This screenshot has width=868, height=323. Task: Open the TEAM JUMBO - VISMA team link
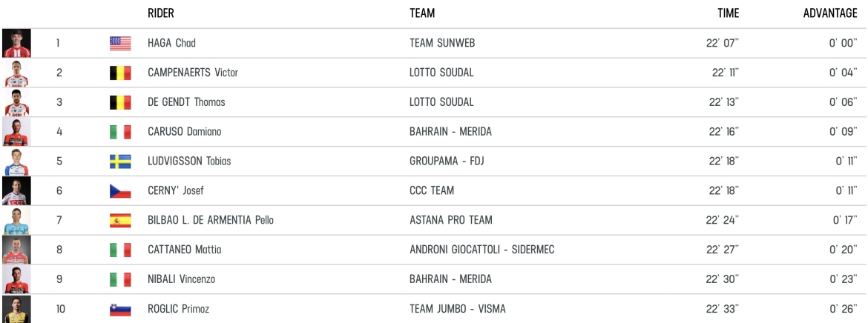(457, 310)
